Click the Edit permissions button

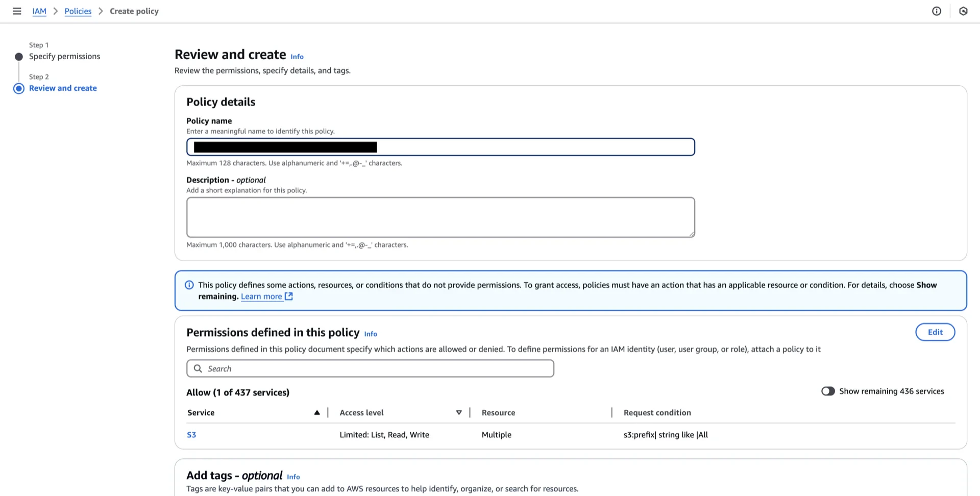935,332
